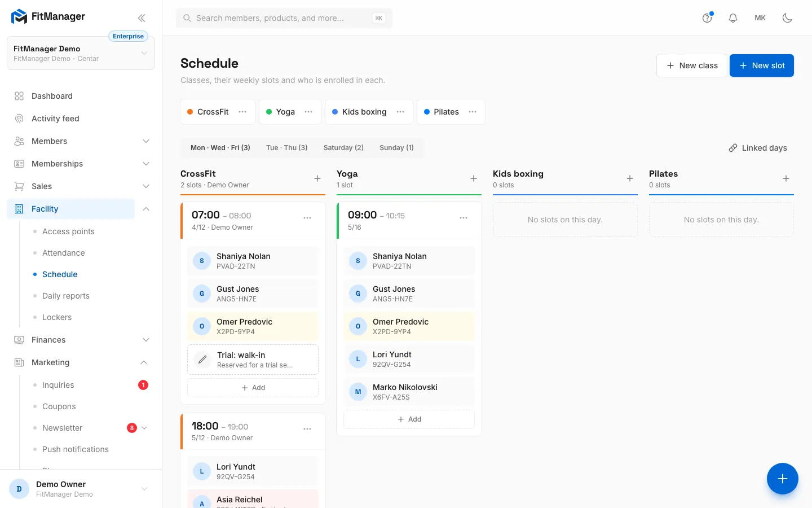The width and height of the screenshot is (812, 508).
Task: Add a slot to the CrossFit column
Action: 317,178
